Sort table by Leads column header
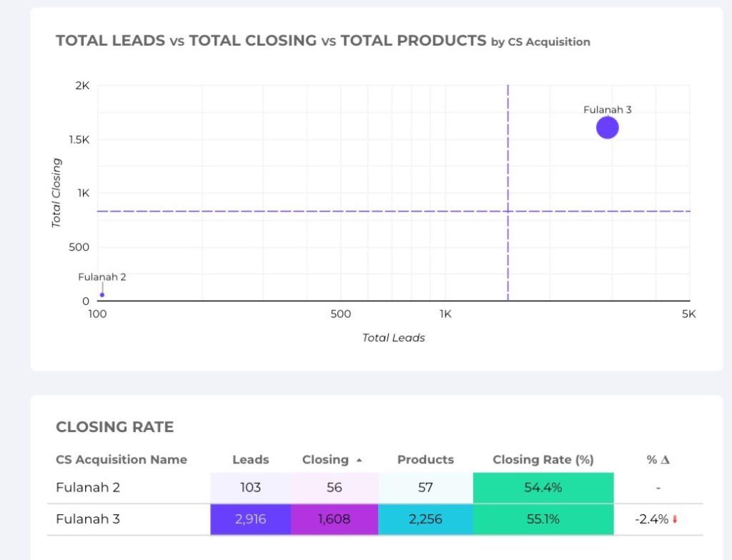 250,460
